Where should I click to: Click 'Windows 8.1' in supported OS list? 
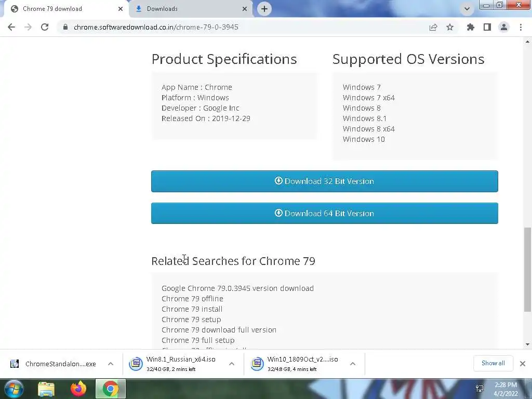pos(365,118)
